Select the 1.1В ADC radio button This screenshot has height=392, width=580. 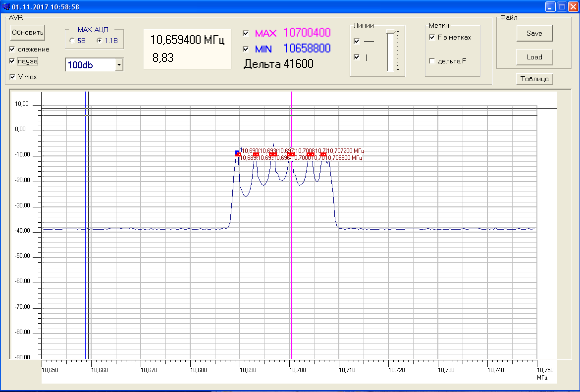coord(100,41)
